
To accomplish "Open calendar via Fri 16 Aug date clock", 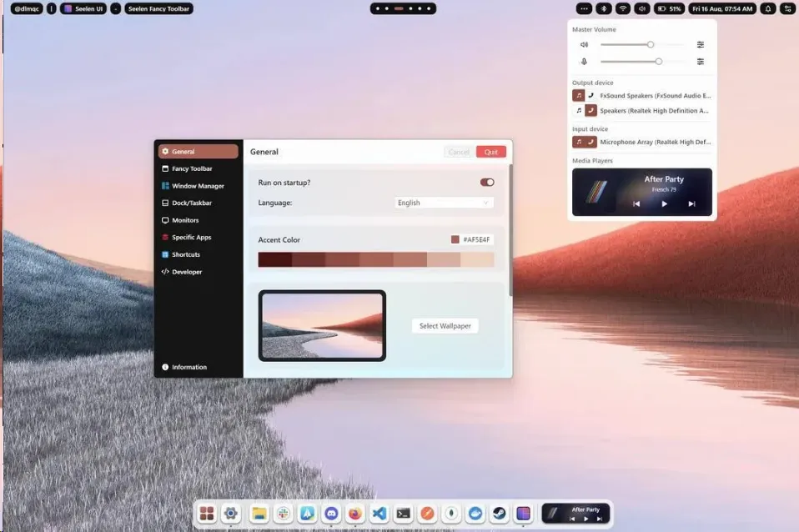I will 722,8.
